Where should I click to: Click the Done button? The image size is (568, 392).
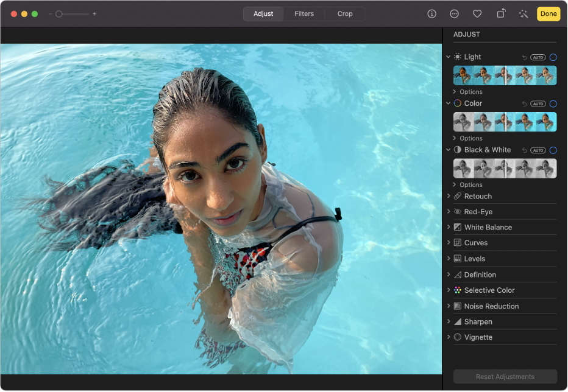pyautogui.click(x=548, y=13)
